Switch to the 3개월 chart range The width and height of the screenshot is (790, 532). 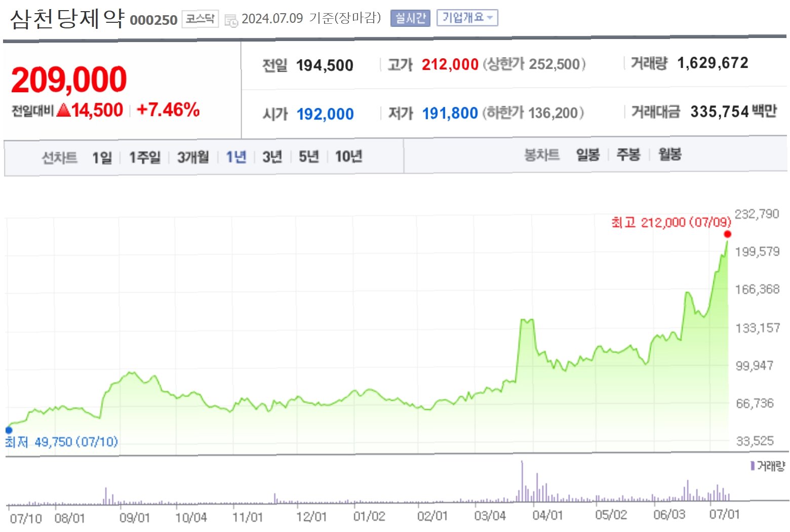193,157
